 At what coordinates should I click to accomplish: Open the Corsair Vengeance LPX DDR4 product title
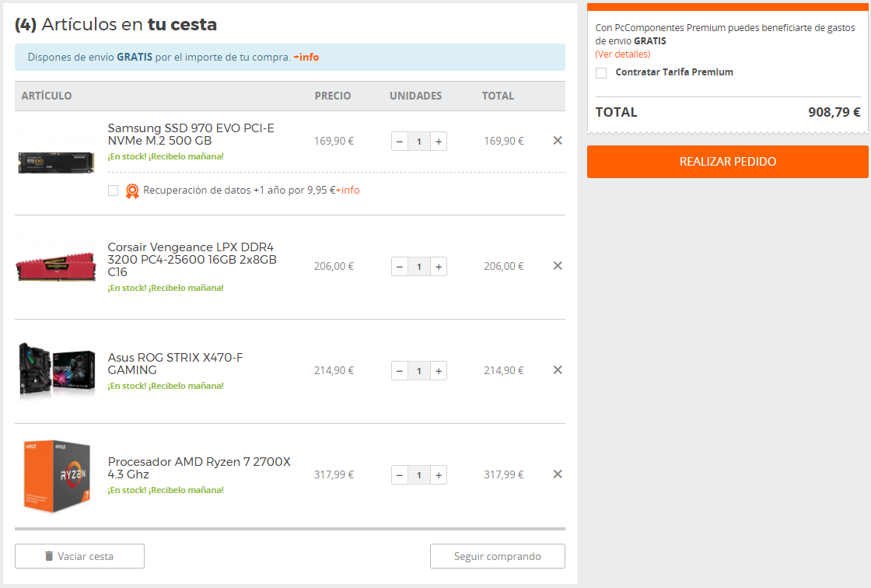tap(192, 260)
